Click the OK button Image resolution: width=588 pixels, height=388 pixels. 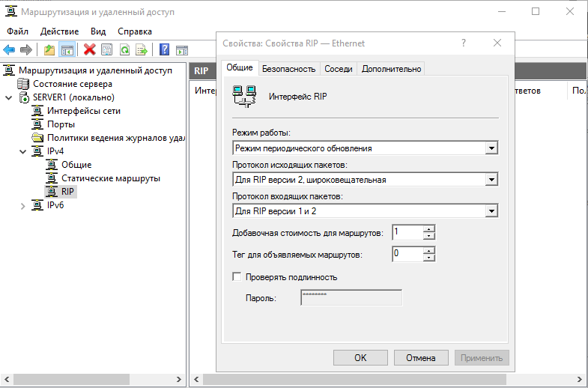point(360,358)
